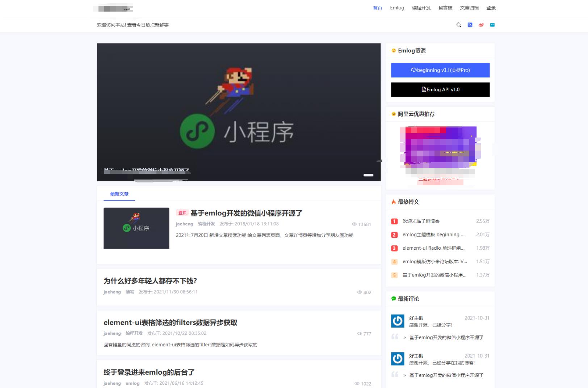Select the 首页 navigation item
The width and height of the screenshot is (588, 388).
(377, 8)
